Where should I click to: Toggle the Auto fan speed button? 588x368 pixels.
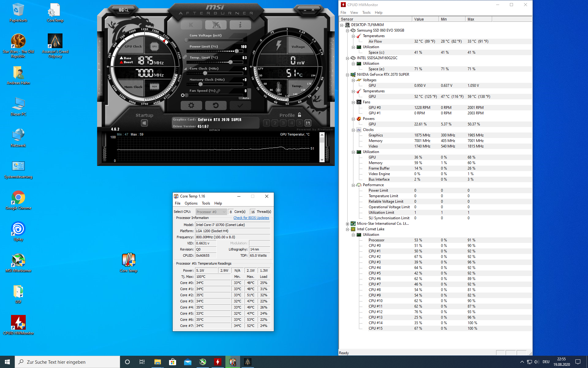click(x=246, y=98)
